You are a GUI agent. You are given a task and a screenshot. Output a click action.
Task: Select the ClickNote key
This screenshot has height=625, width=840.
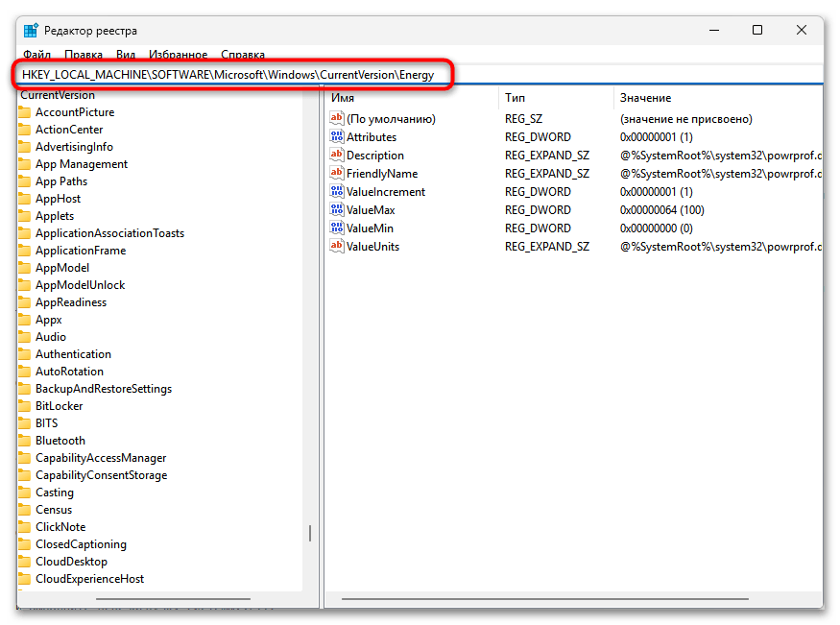click(x=60, y=527)
